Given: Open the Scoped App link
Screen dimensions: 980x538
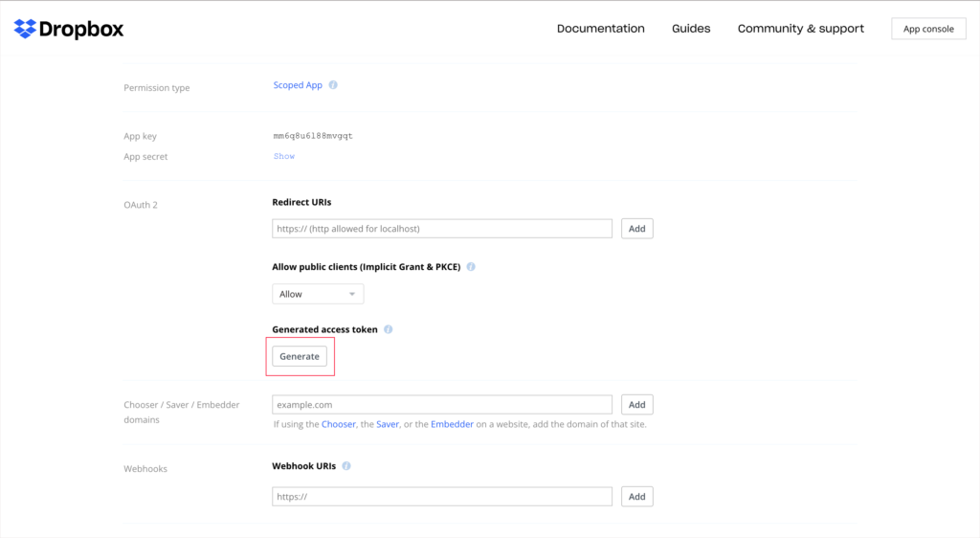Looking at the screenshot, I should [x=298, y=85].
